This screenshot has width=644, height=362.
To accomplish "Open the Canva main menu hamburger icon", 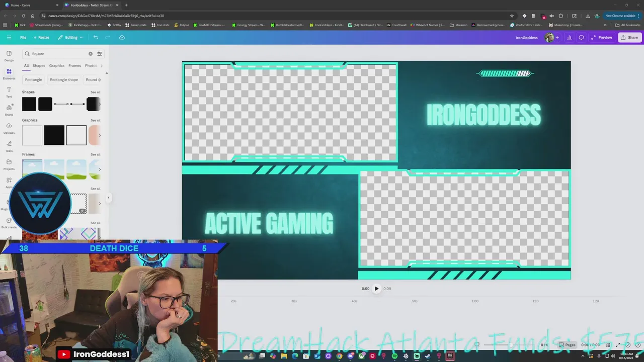I will tap(9, 37).
